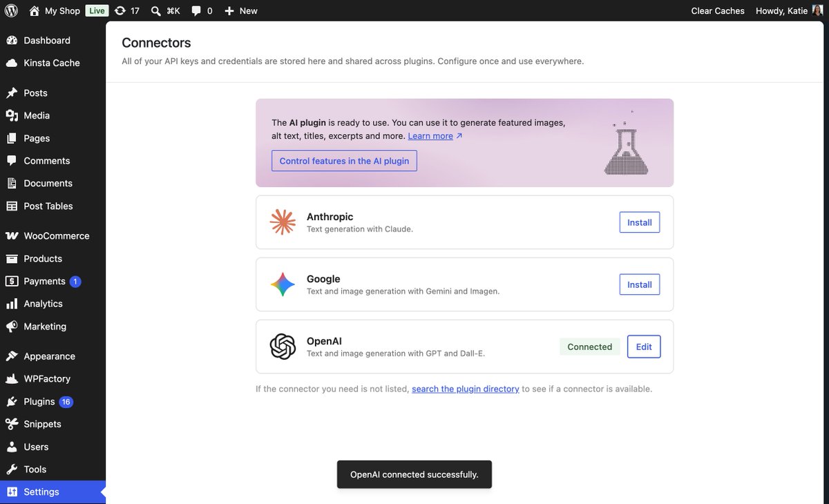
Task: Click Kinsta Cache cloud icon
Action: 12,63
